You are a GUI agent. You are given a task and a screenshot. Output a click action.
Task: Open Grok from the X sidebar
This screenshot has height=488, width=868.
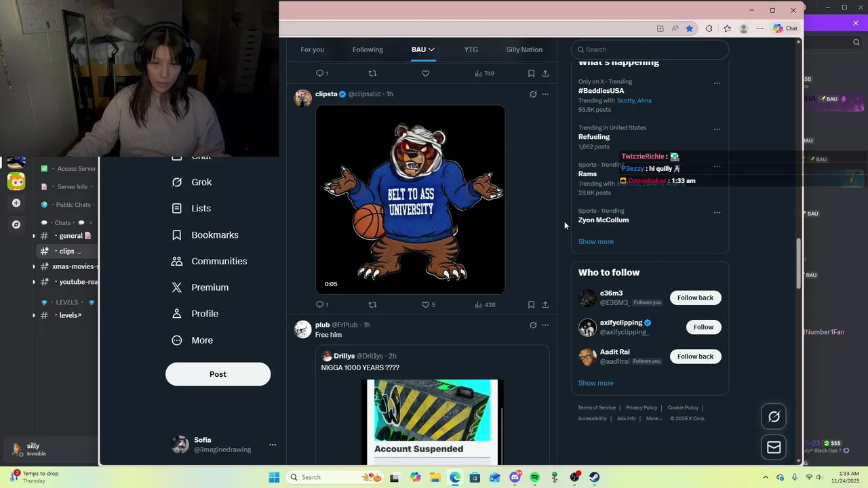191,182
